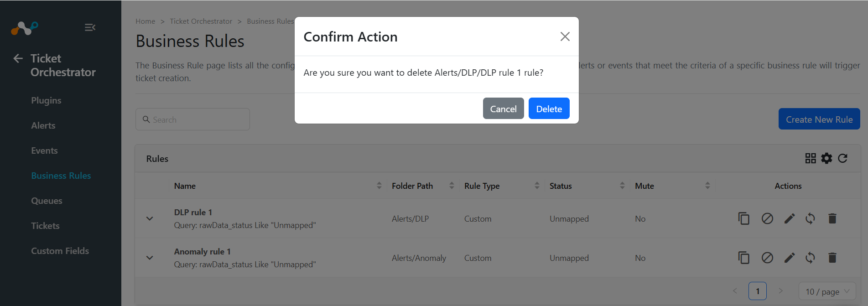The width and height of the screenshot is (868, 306).
Task: Click the Search input field
Action: click(192, 119)
